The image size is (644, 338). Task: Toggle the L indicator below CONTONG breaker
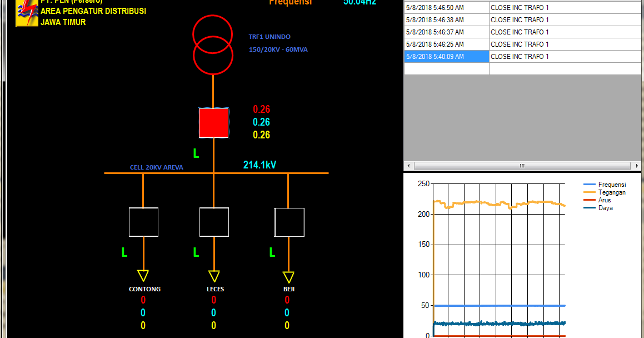[x=123, y=252]
